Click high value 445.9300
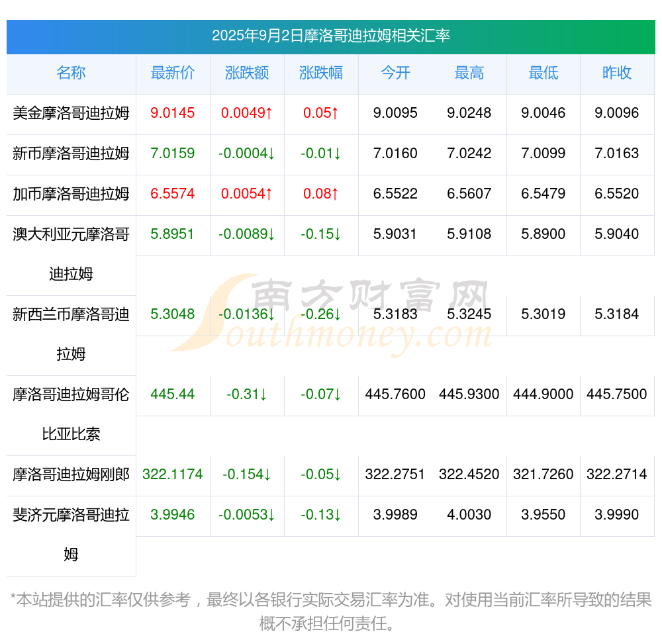 pyautogui.click(x=469, y=394)
